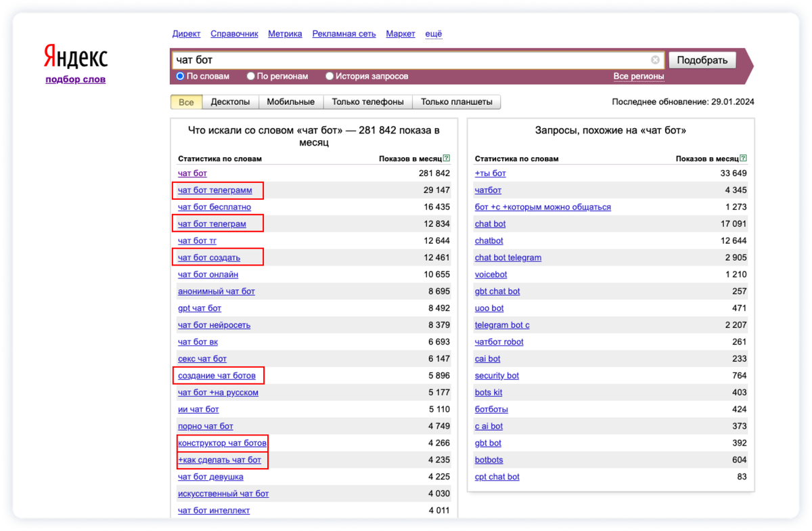Open the 'создание чат ботов' query
This screenshot has height=531, width=812.
pyautogui.click(x=217, y=376)
